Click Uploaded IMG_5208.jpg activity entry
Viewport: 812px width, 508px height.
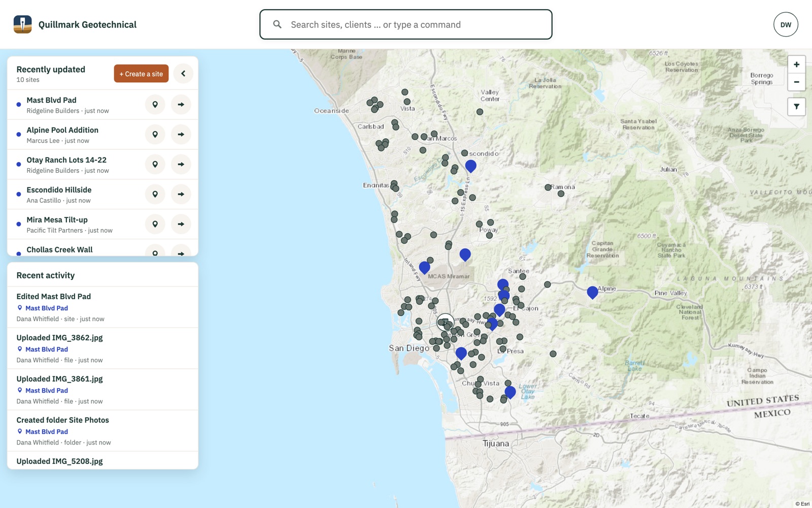pyautogui.click(x=103, y=460)
